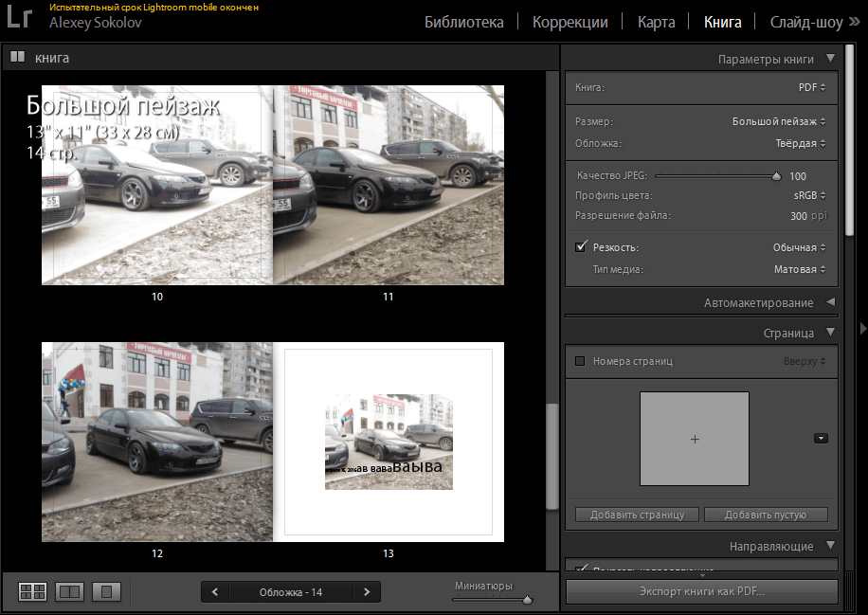Collapse Страница panel
Viewport: 868px width, 615px height.
click(x=830, y=332)
